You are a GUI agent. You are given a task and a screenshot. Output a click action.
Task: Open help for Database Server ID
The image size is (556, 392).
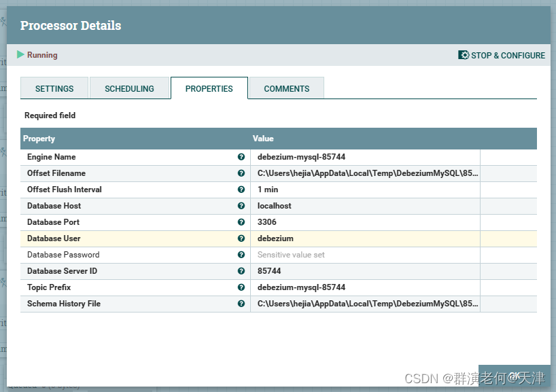point(241,271)
